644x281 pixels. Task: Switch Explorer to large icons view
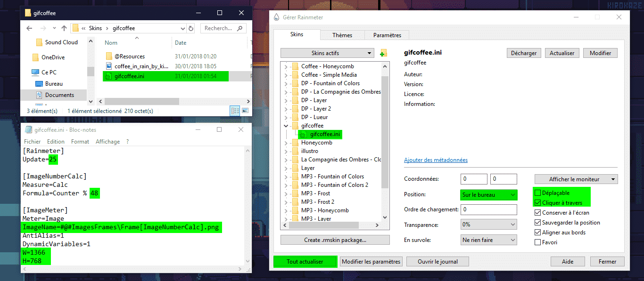point(245,111)
